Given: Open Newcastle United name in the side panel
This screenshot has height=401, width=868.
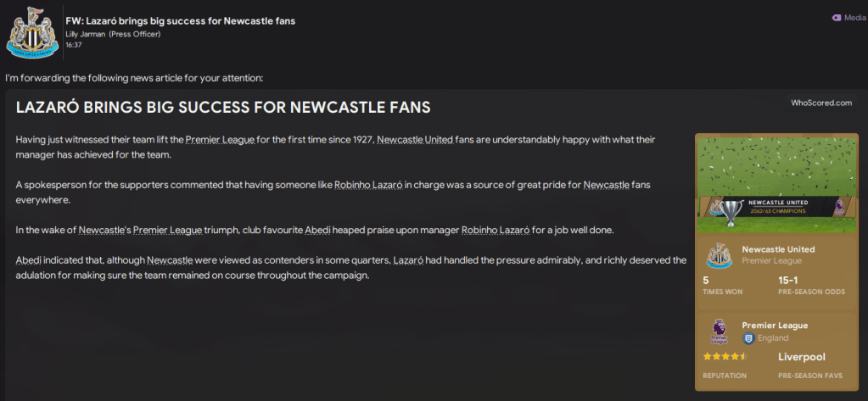Looking at the screenshot, I should tap(777, 249).
